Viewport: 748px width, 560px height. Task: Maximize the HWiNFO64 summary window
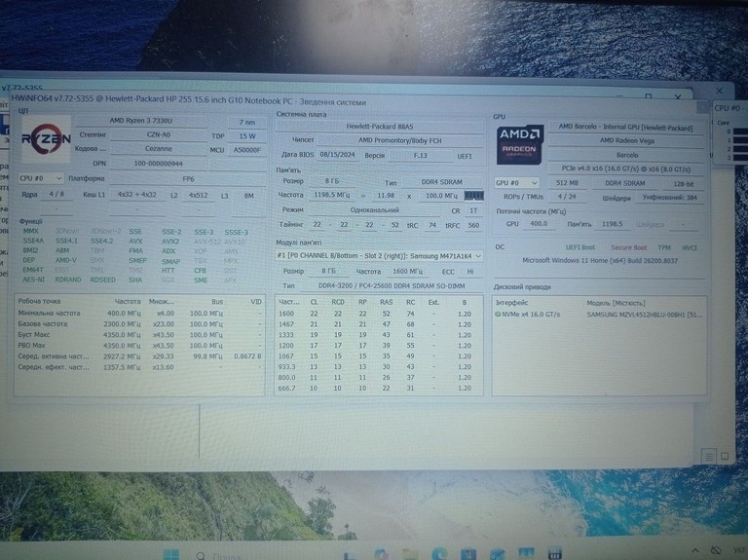pyautogui.click(x=649, y=96)
